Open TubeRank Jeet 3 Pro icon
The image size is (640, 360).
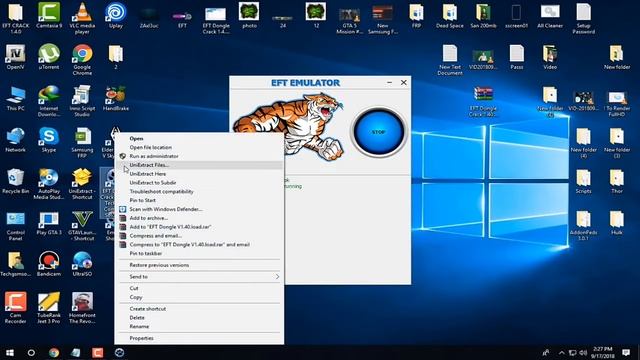coord(49,308)
